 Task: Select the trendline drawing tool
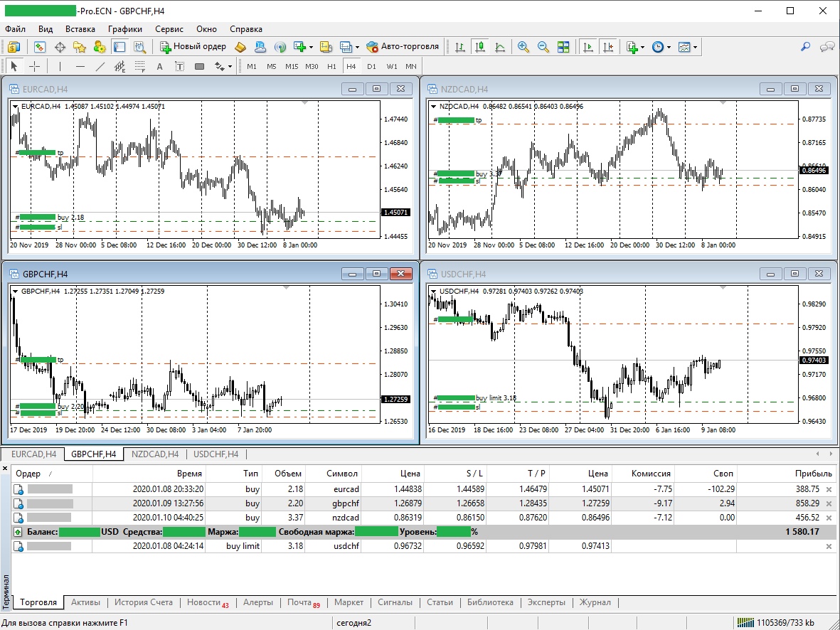[100, 66]
